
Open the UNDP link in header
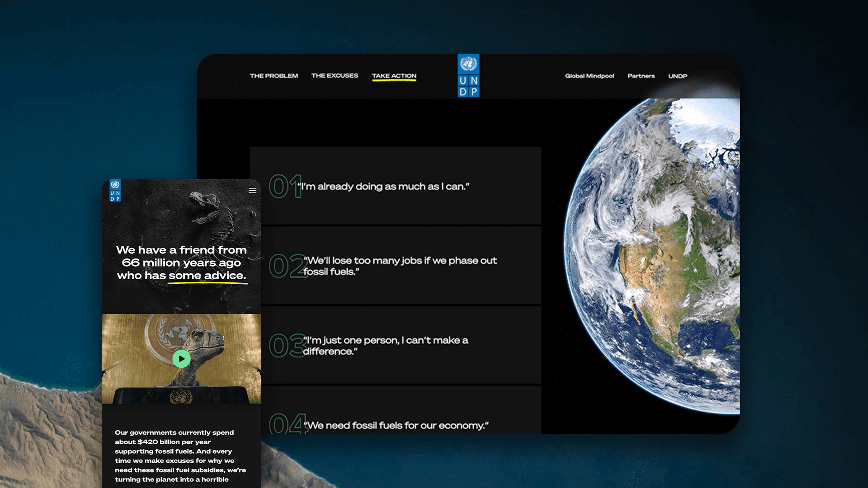pos(677,76)
